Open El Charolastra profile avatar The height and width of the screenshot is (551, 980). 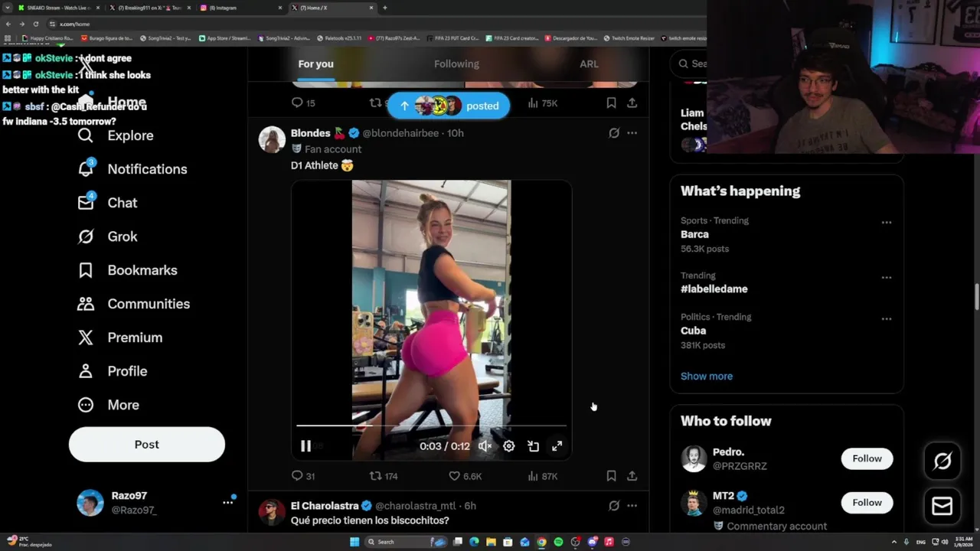click(x=272, y=512)
